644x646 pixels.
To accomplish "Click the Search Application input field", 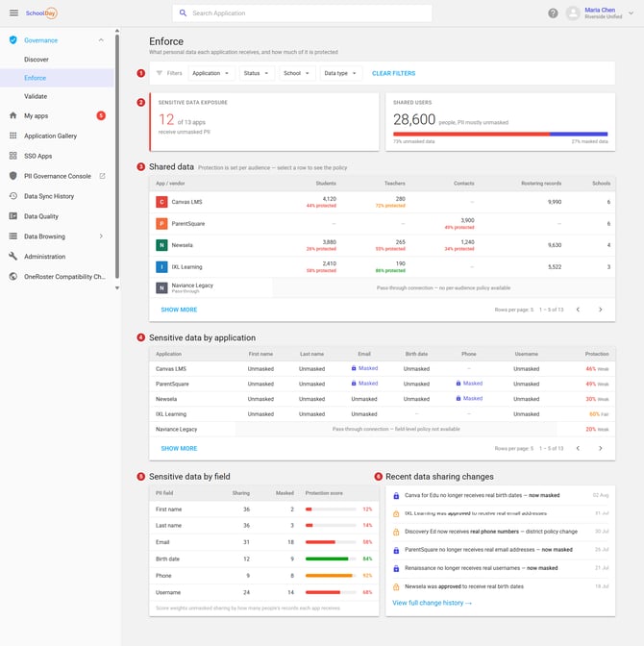I will click(302, 13).
